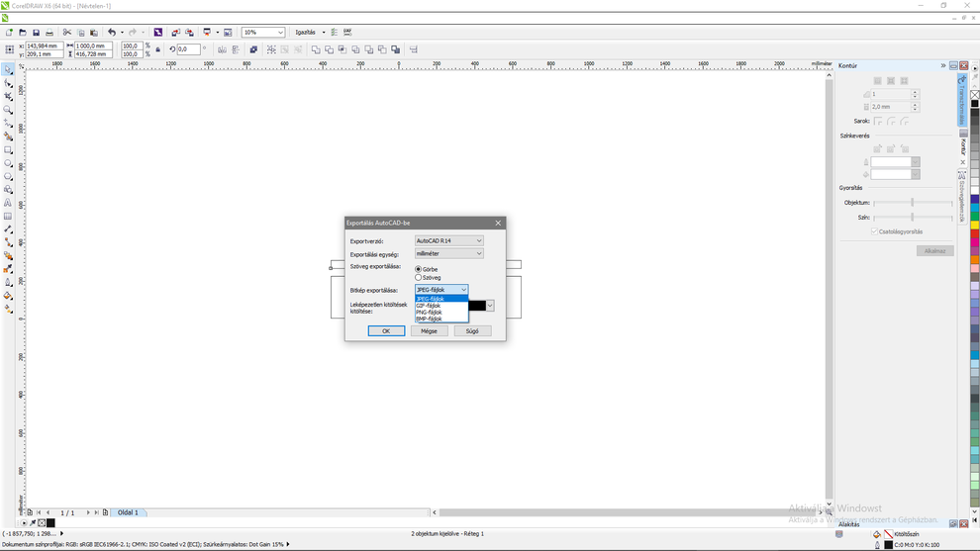Screen dimensions: 980x551
Task: Choose the Text tool in toolbox
Action: tap(8, 203)
